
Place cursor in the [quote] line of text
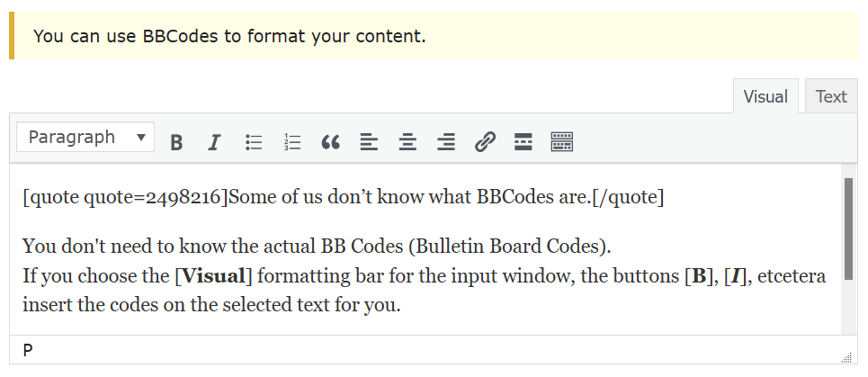[x=342, y=197]
